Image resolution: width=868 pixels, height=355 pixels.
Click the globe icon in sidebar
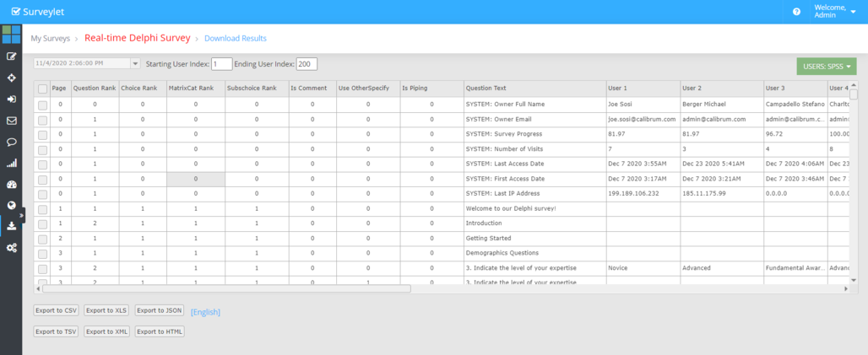[x=11, y=205]
